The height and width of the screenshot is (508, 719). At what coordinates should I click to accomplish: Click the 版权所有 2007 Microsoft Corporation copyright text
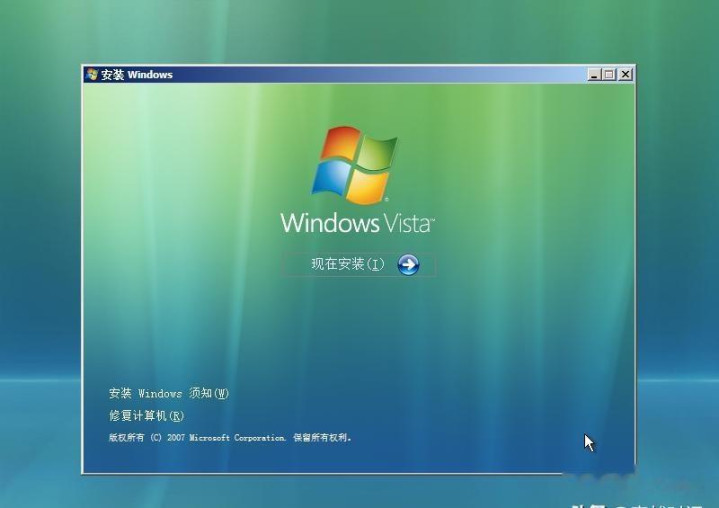[x=230, y=438]
